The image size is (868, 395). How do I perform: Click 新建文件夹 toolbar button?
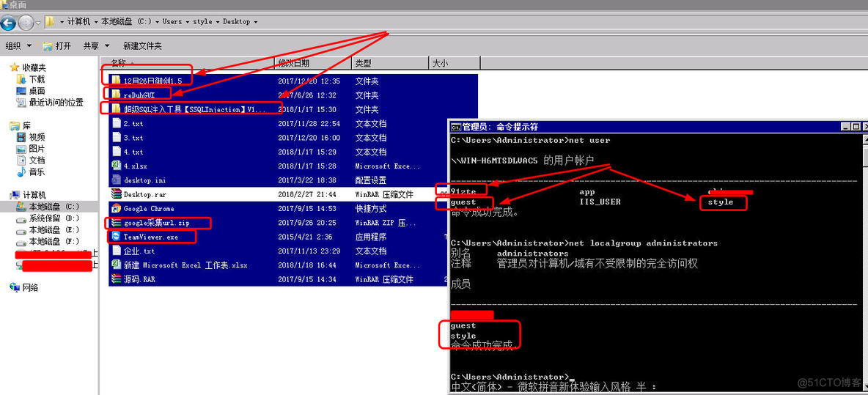142,46
